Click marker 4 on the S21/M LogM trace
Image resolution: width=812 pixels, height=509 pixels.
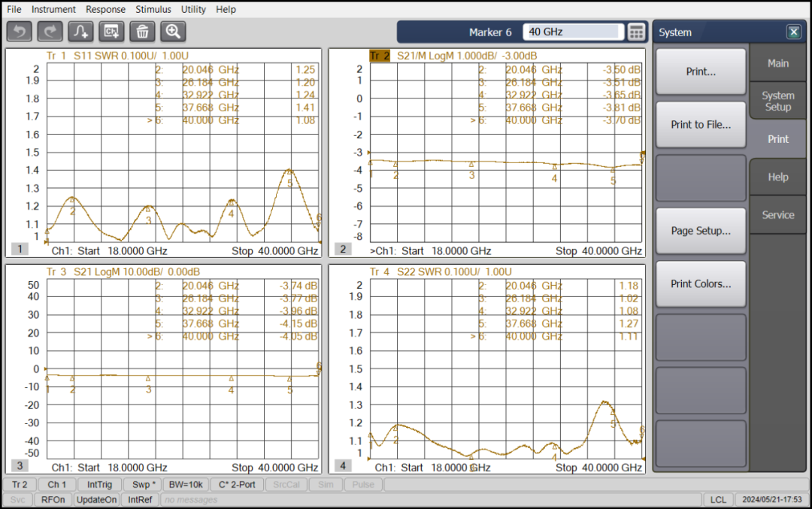click(x=555, y=173)
